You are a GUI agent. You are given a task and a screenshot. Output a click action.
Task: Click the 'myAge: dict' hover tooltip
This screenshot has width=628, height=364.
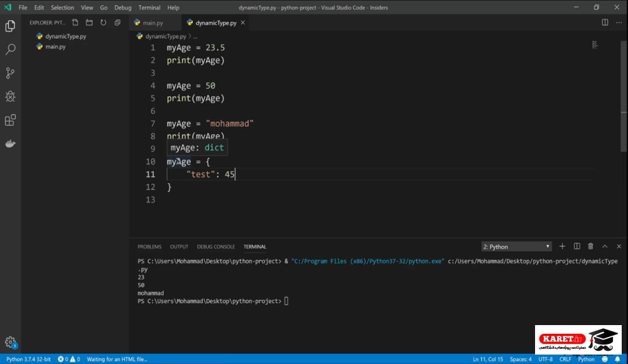click(x=197, y=147)
